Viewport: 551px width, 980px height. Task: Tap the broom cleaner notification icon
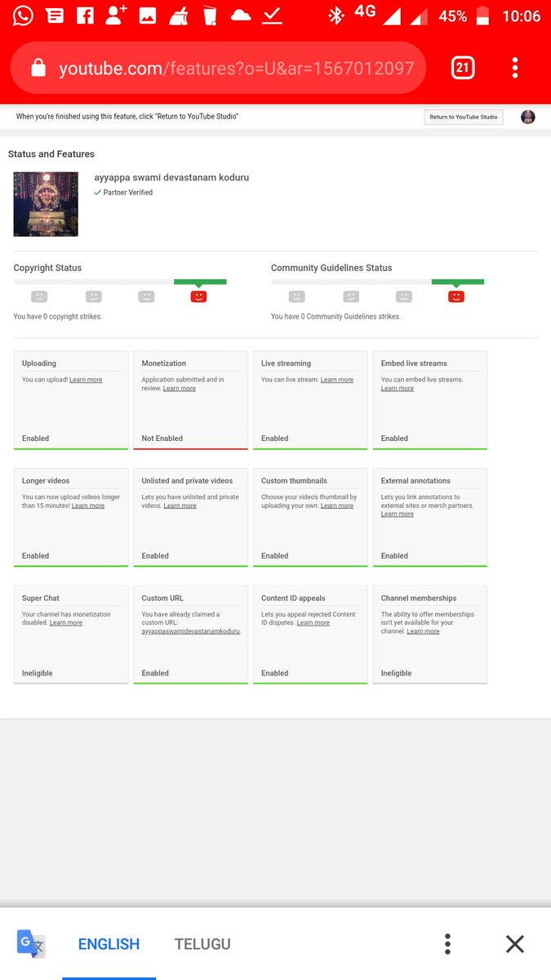click(179, 16)
